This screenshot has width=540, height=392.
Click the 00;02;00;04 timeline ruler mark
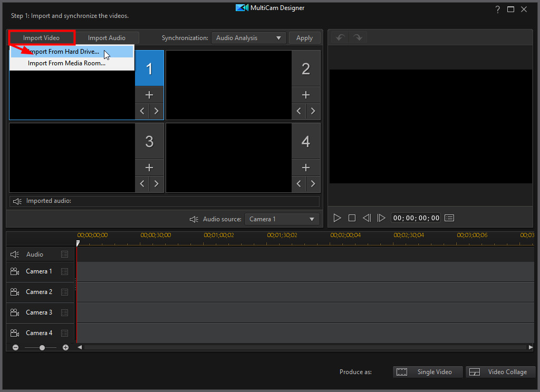tap(345, 235)
